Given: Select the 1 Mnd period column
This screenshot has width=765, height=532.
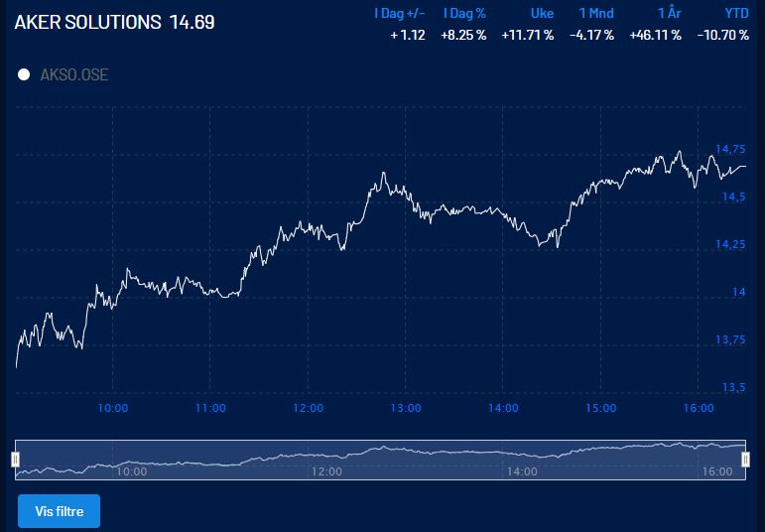Looking at the screenshot, I should point(595,14).
